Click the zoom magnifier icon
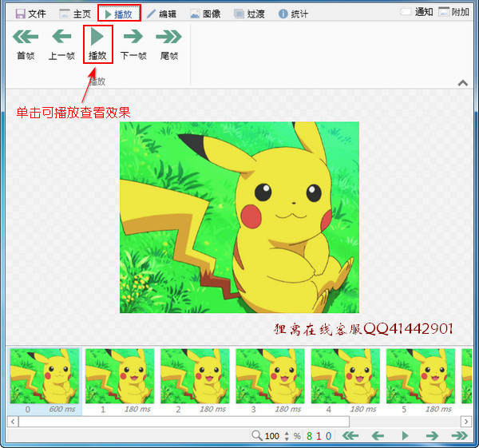The height and width of the screenshot is (448, 479). [x=256, y=435]
